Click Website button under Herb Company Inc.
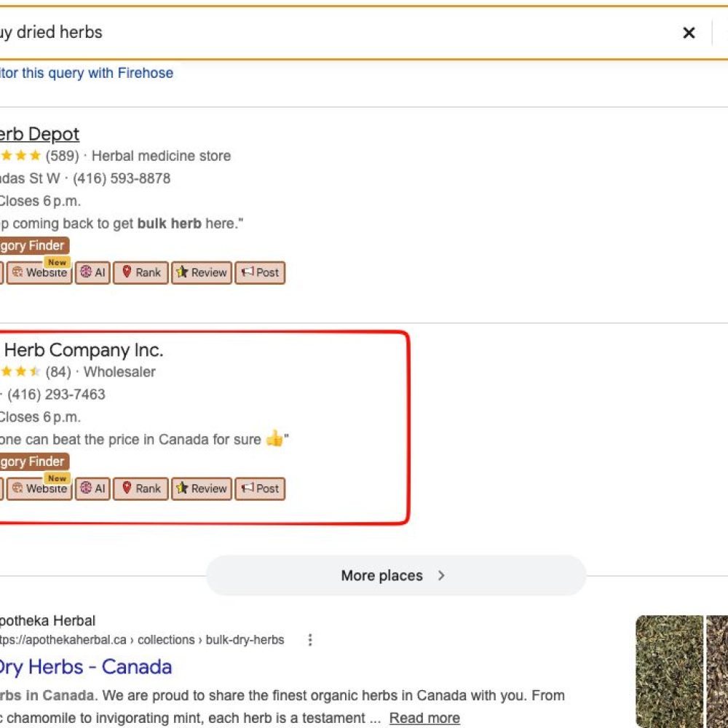This screenshot has width=728, height=728. point(39,488)
